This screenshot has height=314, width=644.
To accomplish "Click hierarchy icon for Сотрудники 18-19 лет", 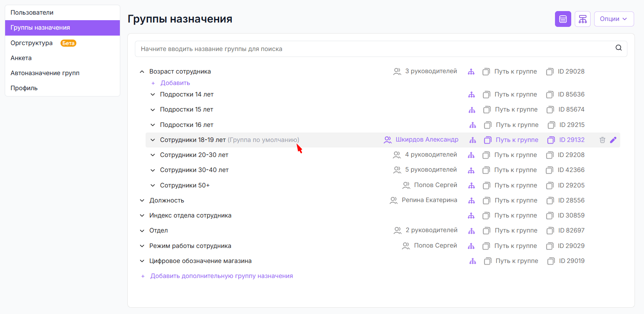I will click(473, 140).
